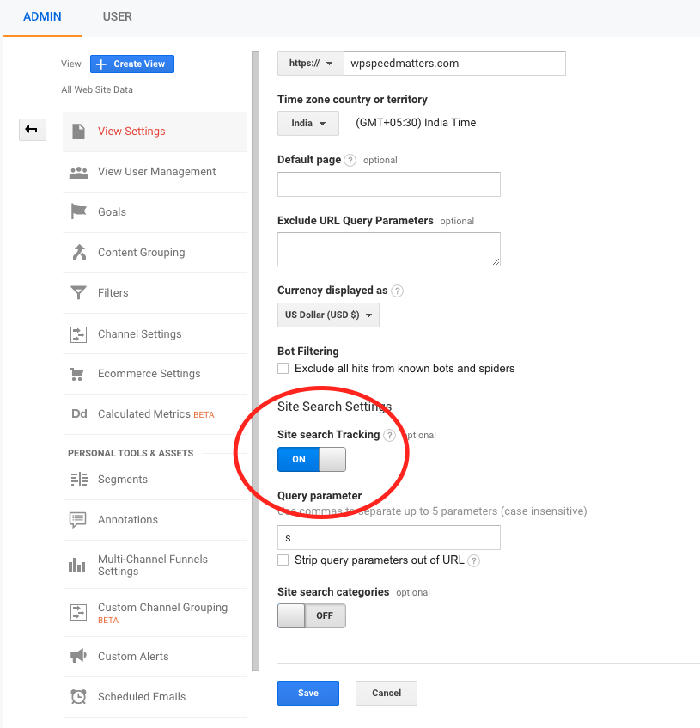Click the Goals flag icon
This screenshot has width=700, height=728.
point(79,212)
